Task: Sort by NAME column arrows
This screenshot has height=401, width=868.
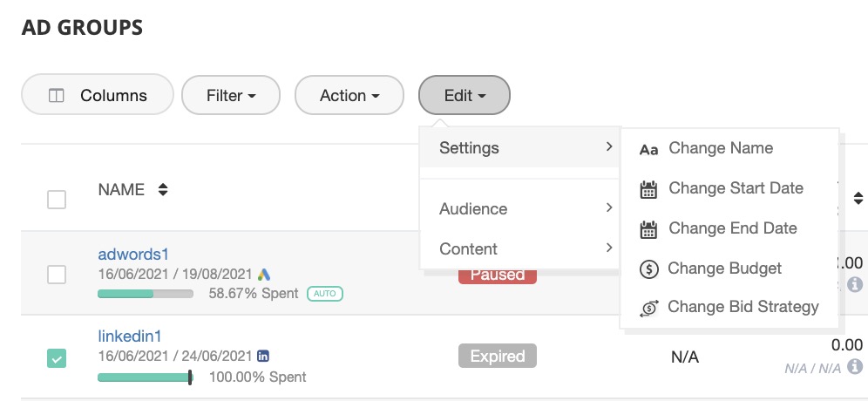Action: pos(163,190)
